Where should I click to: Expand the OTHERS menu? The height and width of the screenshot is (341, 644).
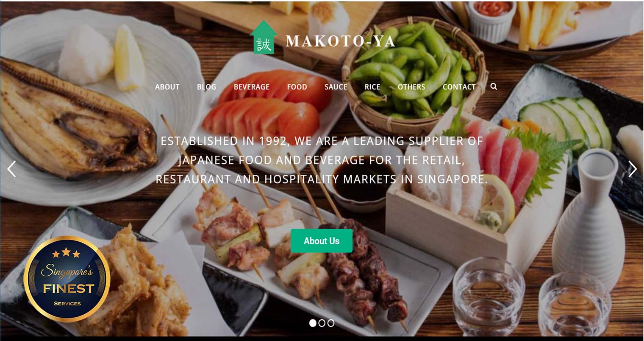(x=411, y=87)
